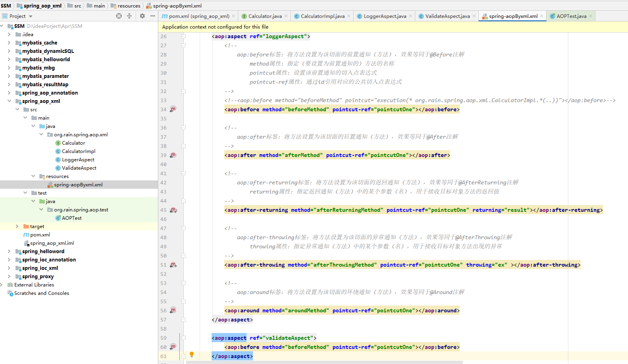
Task: Click the advice gutter icon on line 51
Action: point(173,265)
